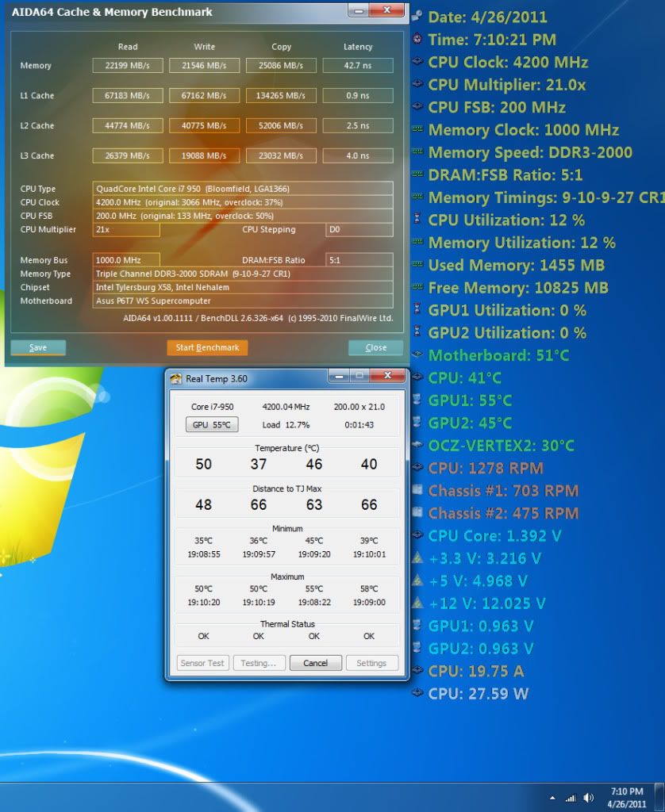Click the network signal icon in system tray
This screenshot has width=665, height=812.
(x=571, y=798)
